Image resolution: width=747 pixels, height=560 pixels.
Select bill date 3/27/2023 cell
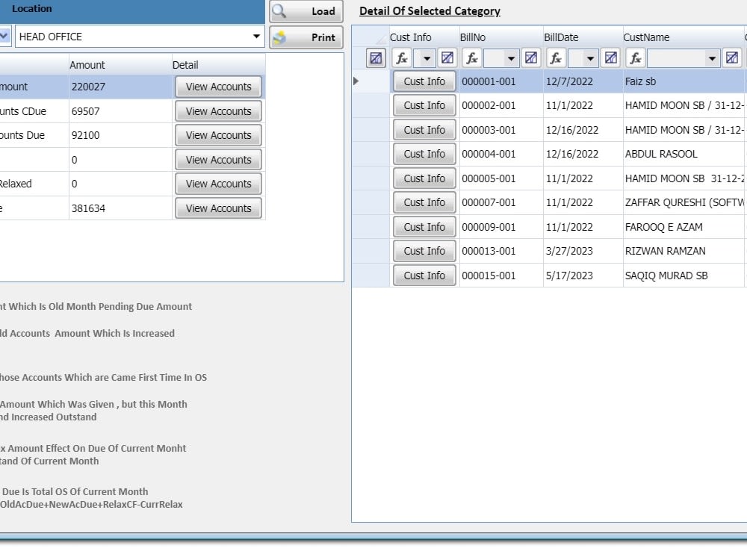[583, 251]
